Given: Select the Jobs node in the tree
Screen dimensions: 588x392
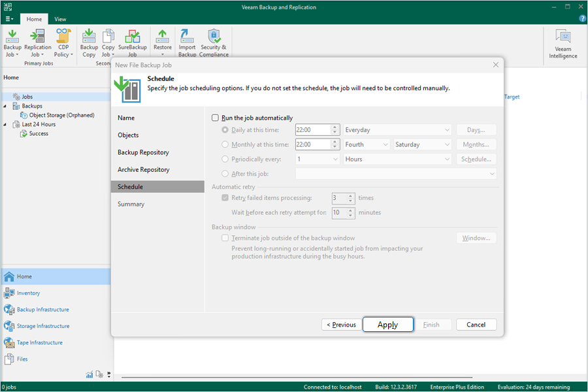Looking at the screenshot, I should [27, 97].
